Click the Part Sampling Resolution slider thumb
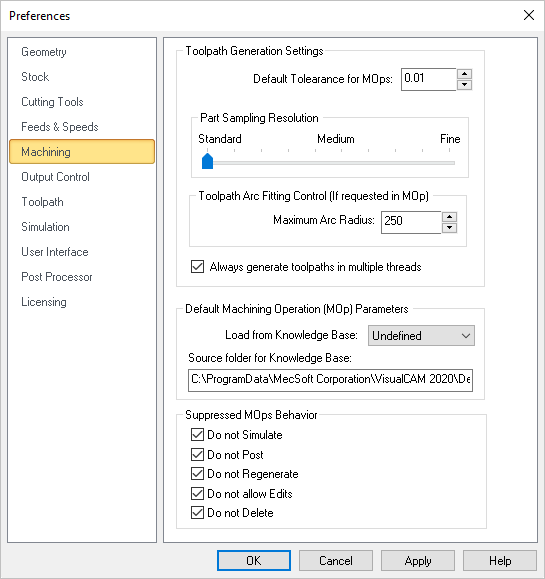545x579 pixels. (208, 161)
